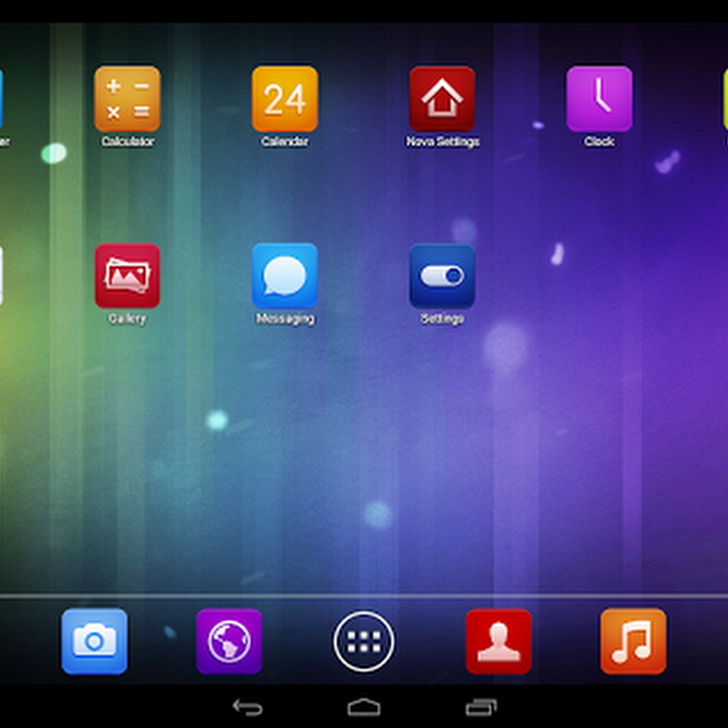Open the Gallery app

(x=127, y=276)
